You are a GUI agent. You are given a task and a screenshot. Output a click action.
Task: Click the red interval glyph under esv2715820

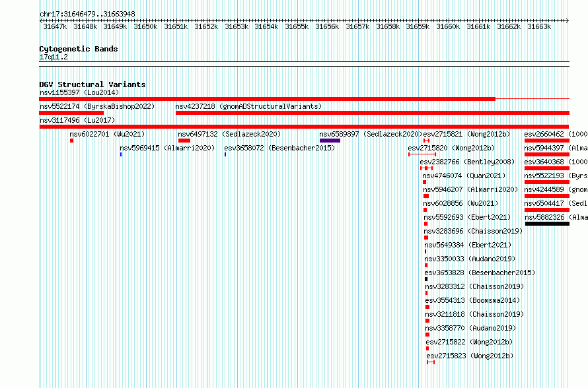422,154
